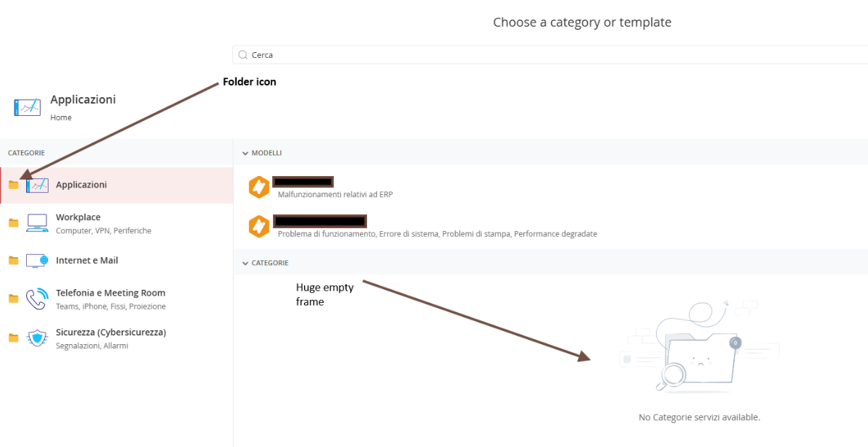Click the Applicazioni chart icon in header
Image resolution: width=868 pixels, height=447 pixels.
(x=28, y=107)
